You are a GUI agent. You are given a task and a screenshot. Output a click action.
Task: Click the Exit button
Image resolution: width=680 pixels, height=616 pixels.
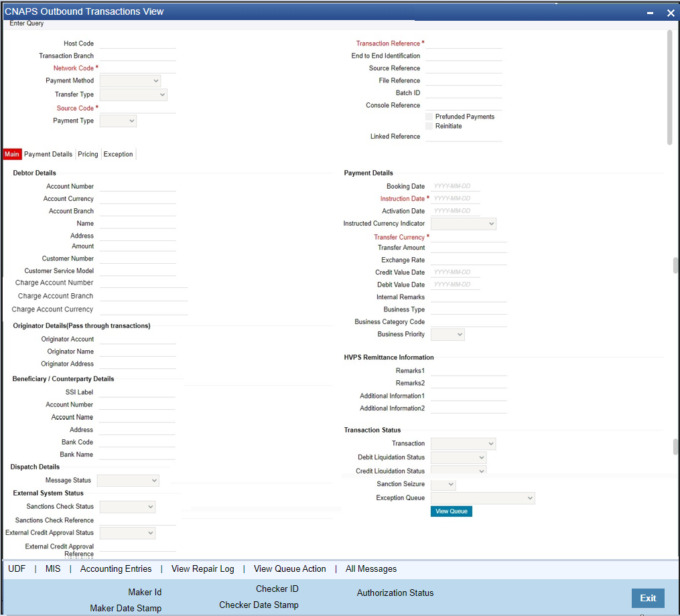[x=648, y=598]
